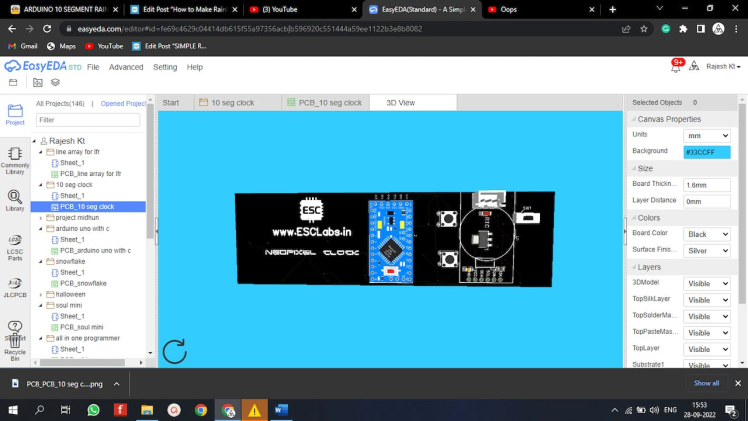Open the File menu
This screenshot has height=421, width=748.
point(93,67)
